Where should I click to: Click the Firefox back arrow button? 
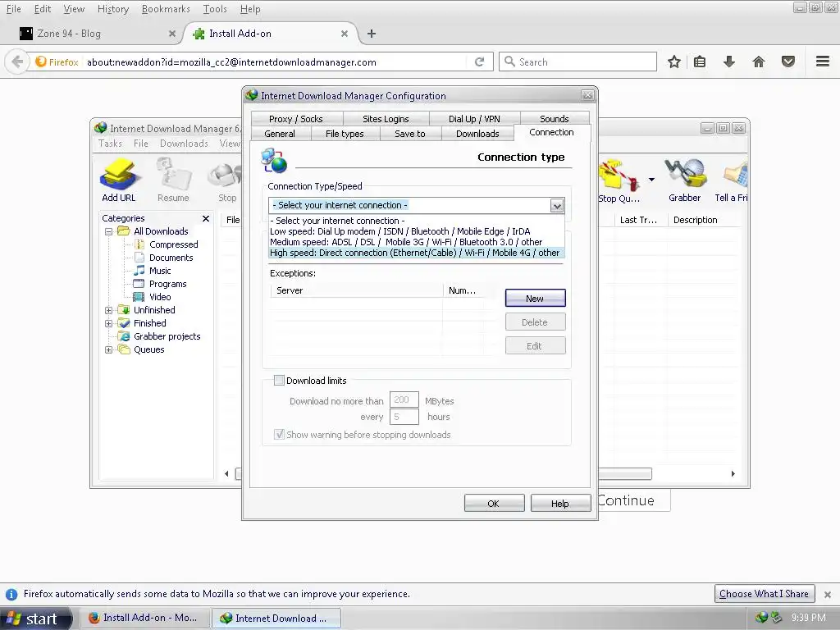pyautogui.click(x=17, y=62)
